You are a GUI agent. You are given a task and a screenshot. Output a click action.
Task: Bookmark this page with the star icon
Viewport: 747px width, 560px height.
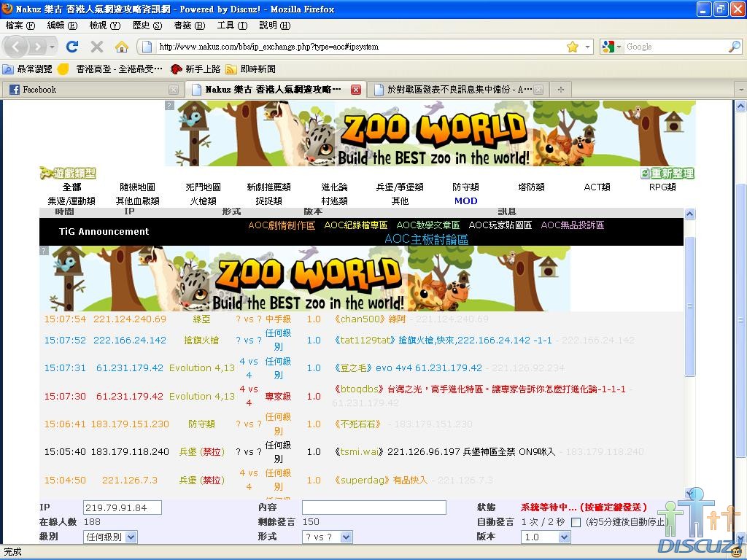coord(572,47)
